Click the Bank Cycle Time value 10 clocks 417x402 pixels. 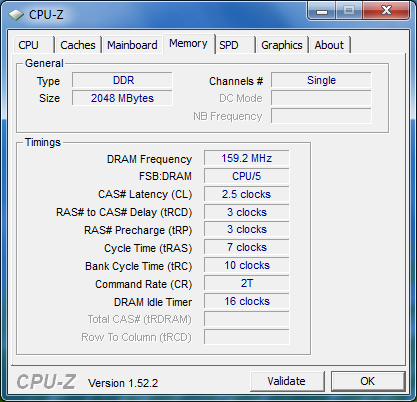click(x=247, y=265)
